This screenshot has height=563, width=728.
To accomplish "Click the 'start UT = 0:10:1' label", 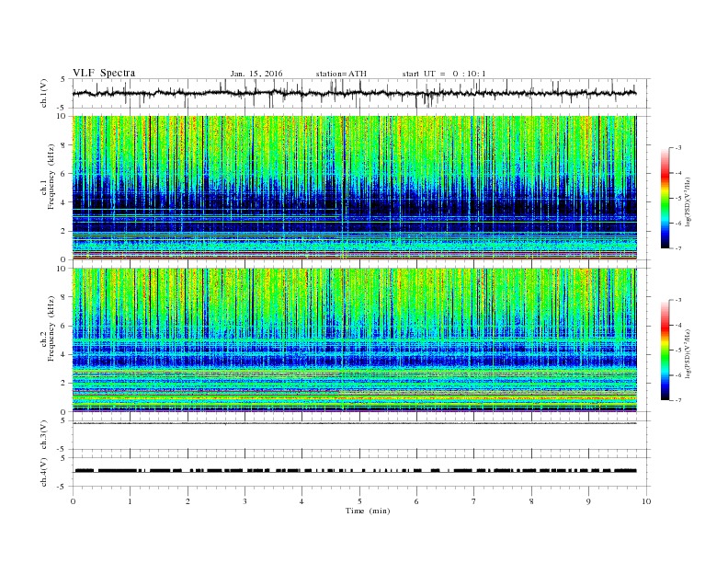I will click(x=444, y=74).
